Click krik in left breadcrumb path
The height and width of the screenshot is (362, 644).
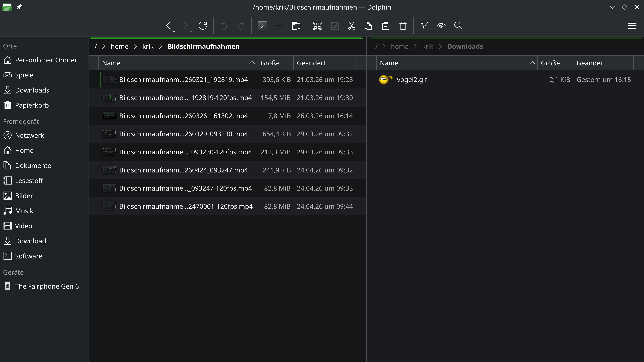148,46
